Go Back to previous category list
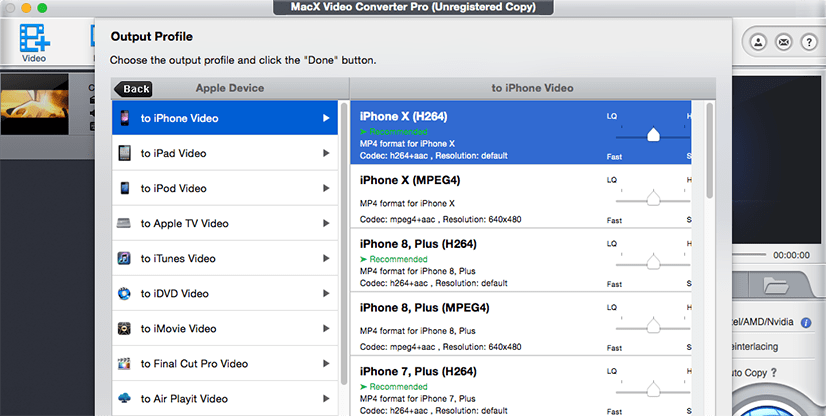 click(133, 89)
